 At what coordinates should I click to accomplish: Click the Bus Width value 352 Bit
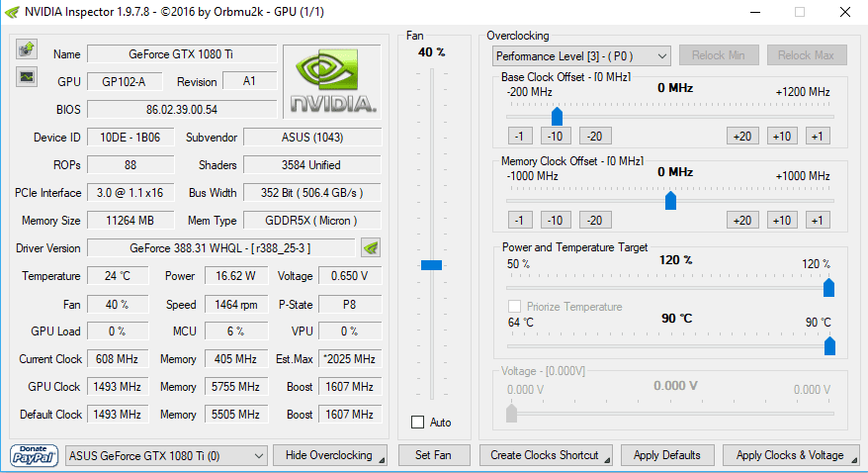point(312,192)
